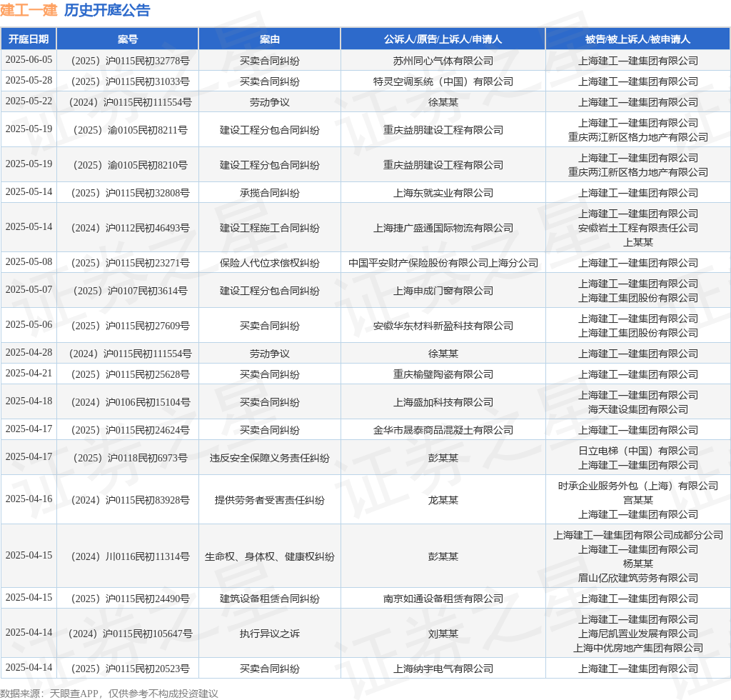Click date 2025-04-21

tap(29, 373)
